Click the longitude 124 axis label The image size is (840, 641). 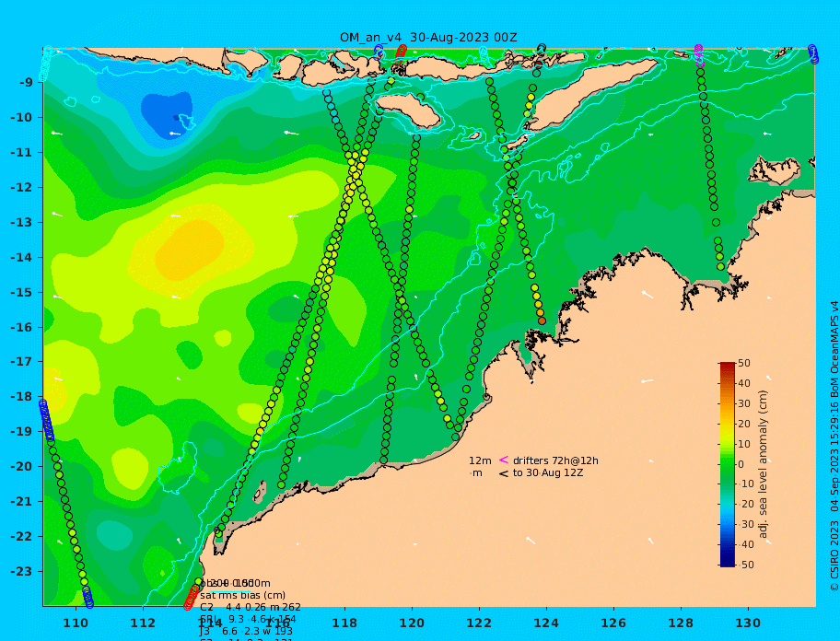point(546,623)
